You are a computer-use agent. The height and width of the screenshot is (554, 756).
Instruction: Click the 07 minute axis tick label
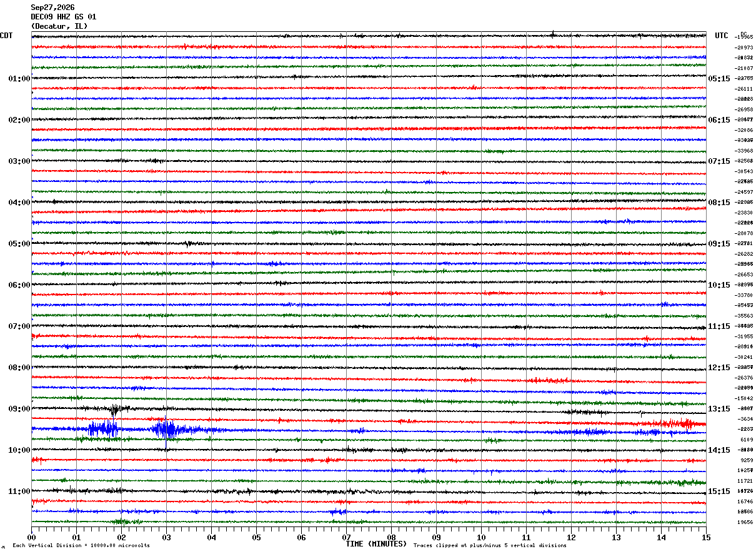pyautogui.click(x=346, y=537)
